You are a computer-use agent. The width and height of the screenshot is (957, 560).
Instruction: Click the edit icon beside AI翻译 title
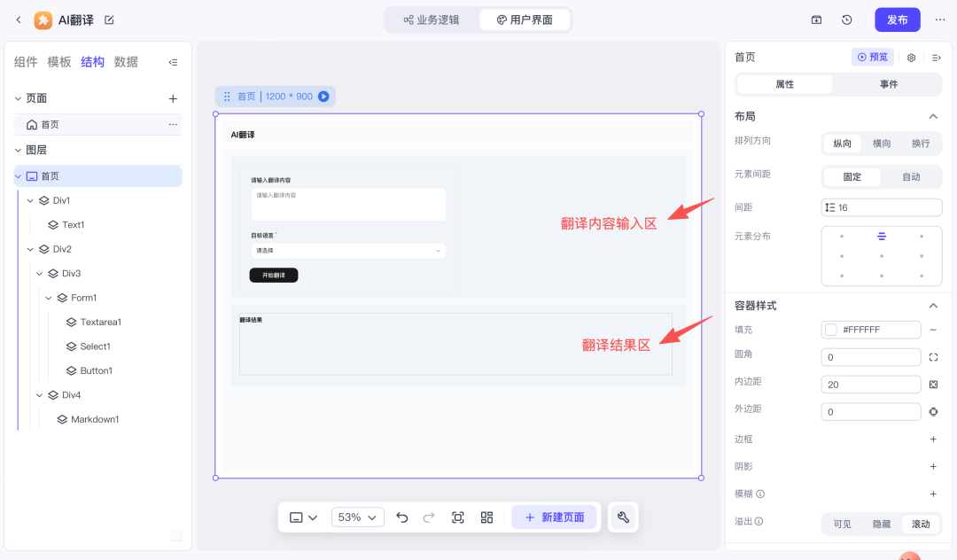[x=109, y=19]
